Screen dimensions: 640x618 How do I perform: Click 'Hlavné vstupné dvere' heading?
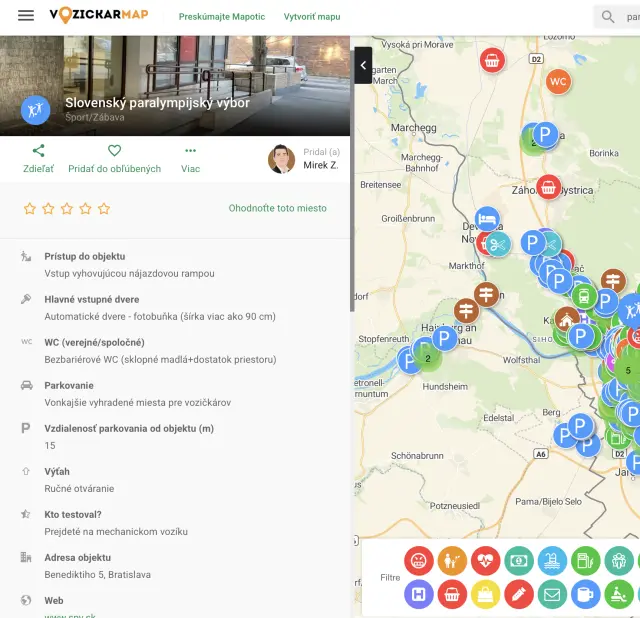tap(92, 300)
